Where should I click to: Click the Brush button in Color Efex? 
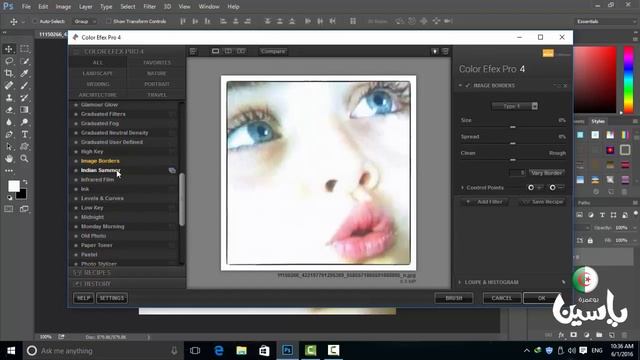[x=453, y=298]
